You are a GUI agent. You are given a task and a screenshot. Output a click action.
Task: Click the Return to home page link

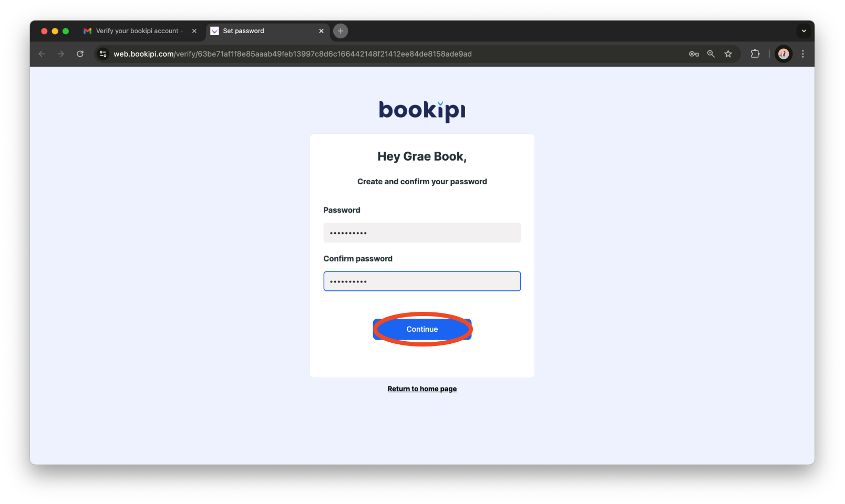[x=422, y=388]
